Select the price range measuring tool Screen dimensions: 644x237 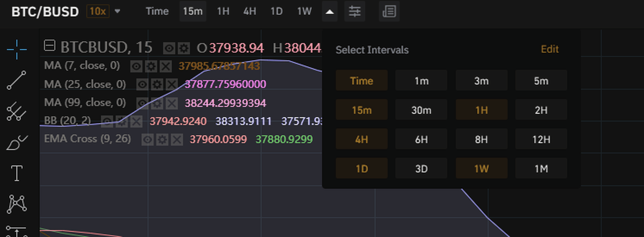(x=17, y=232)
